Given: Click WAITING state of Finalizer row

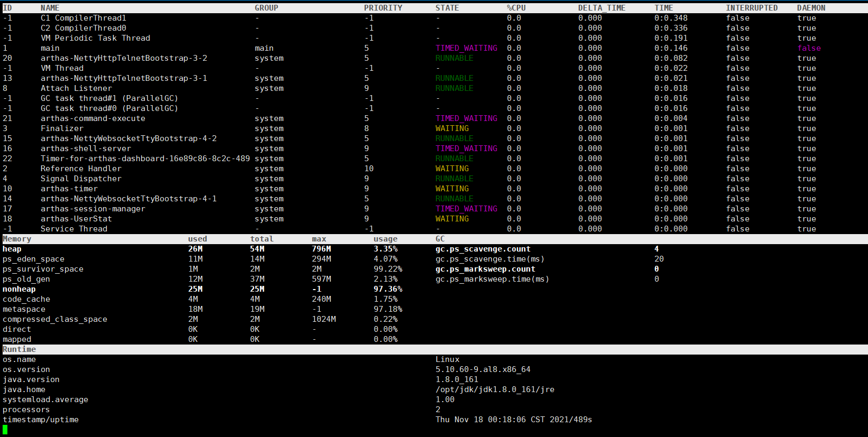Looking at the screenshot, I should (x=452, y=128).
